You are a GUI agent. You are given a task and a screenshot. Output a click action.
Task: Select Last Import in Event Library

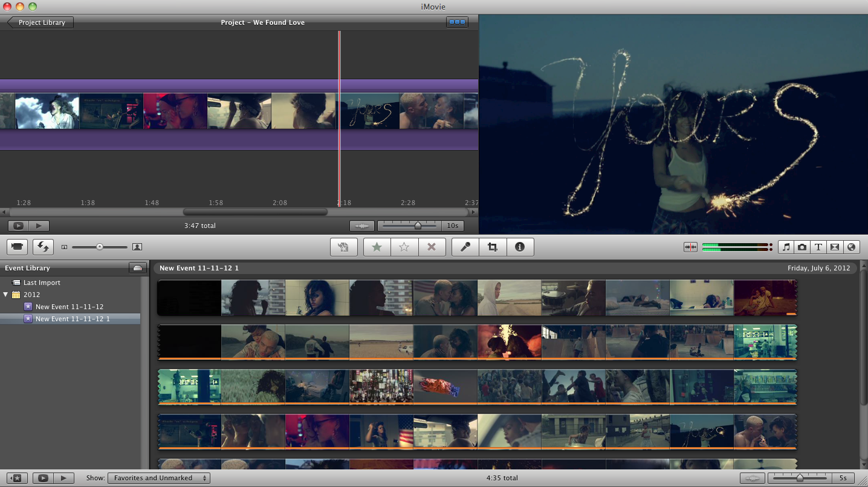42,283
